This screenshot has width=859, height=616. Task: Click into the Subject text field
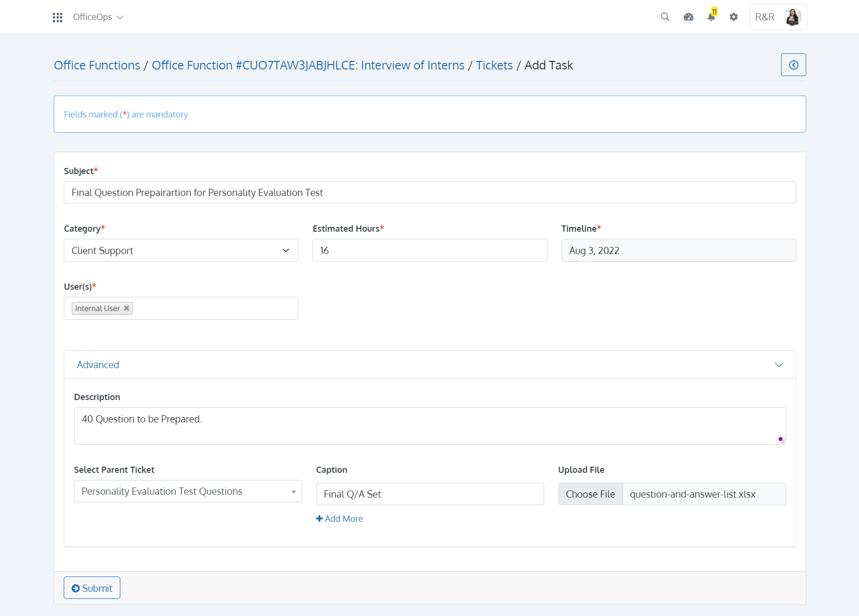[429, 193]
